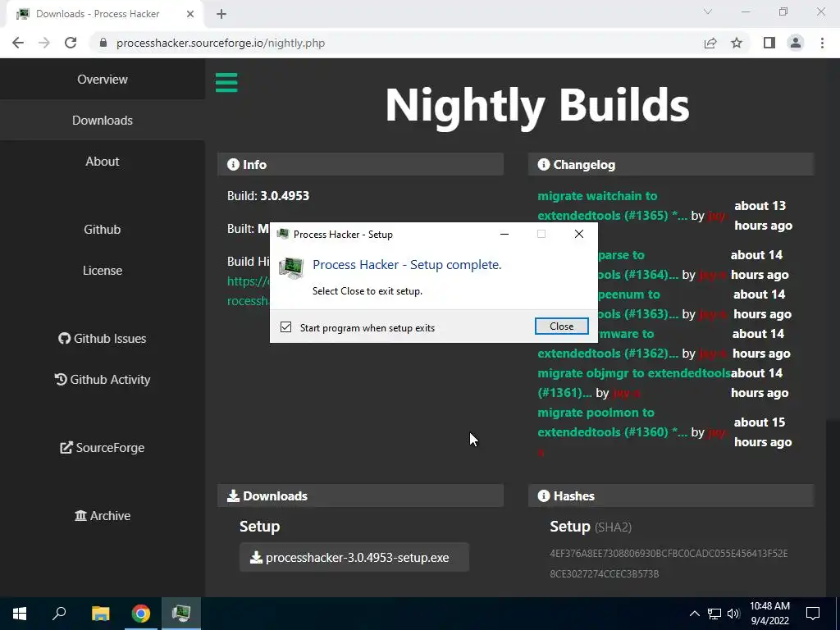Open Overview in the sidebar
This screenshot has height=630, width=840.
point(103,80)
